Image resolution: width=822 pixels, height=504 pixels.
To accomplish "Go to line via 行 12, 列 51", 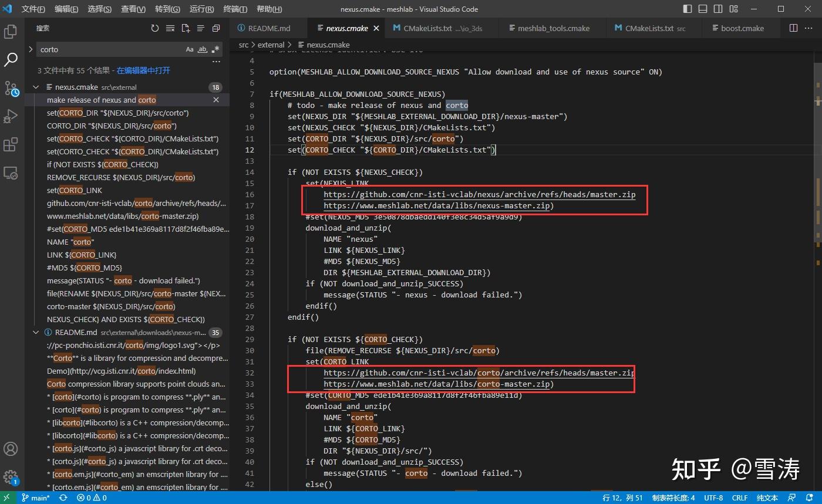I will 623,498.
